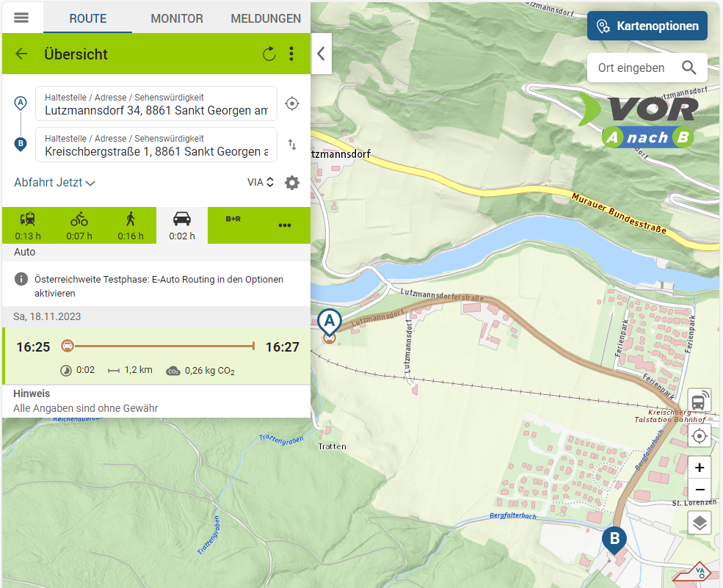Select public transport mode 0:13 h
Image resolution: width=723 pixels, height=588 pixels.
27,225
